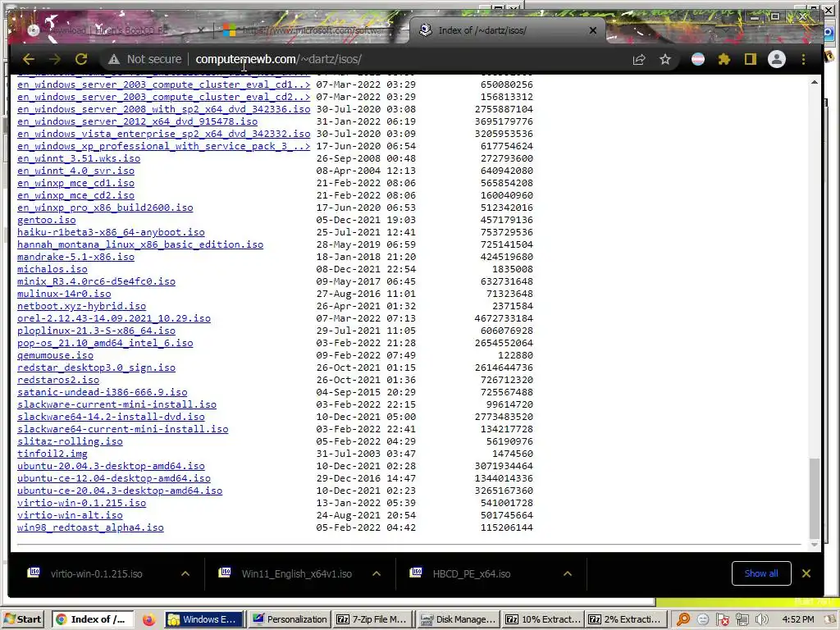This screenshot has width=840, height=630.
Task: Show the 2% Extracting 7-Zip window
Action: click(626, 619)
